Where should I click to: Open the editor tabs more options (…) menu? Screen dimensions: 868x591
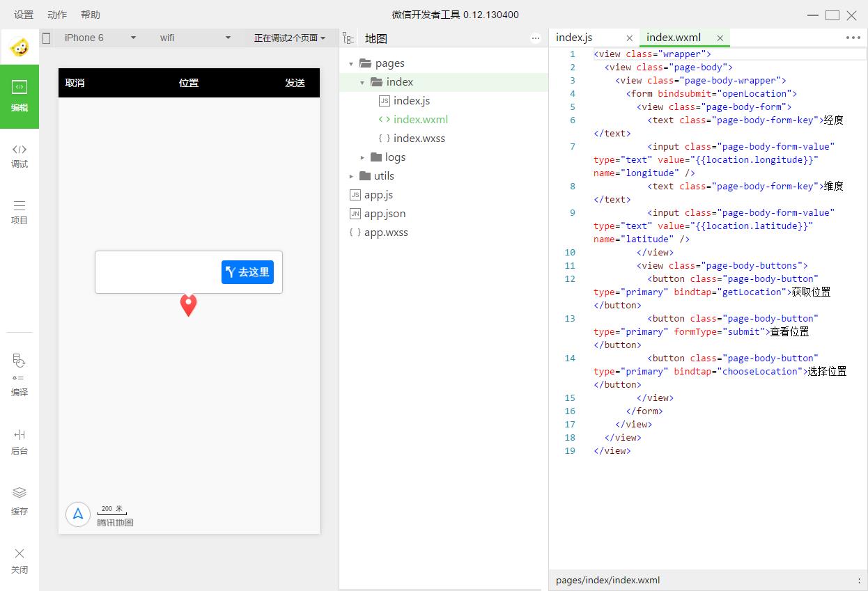[853, 38]
